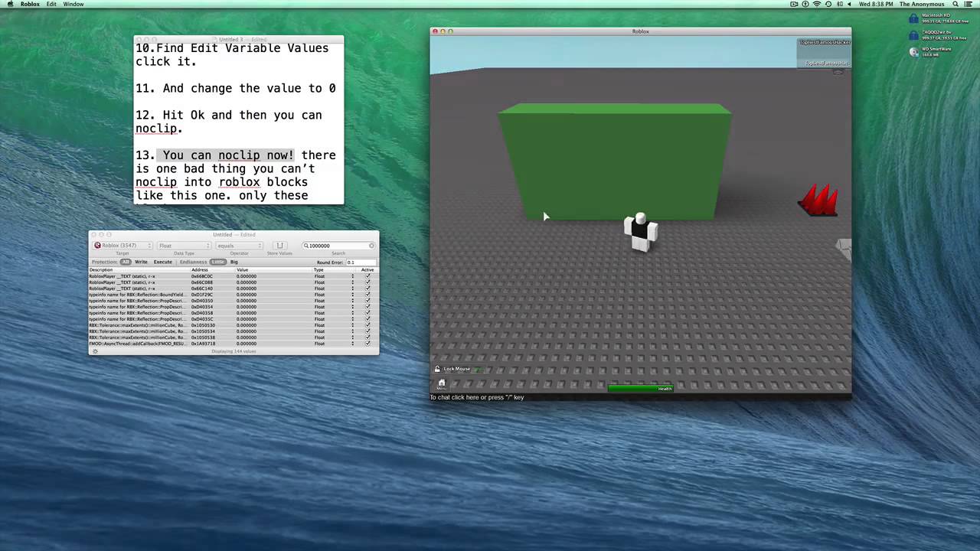Click the volume icon in menu bar
This screenshot has width=980, height=551.
(x=849, y=4)
